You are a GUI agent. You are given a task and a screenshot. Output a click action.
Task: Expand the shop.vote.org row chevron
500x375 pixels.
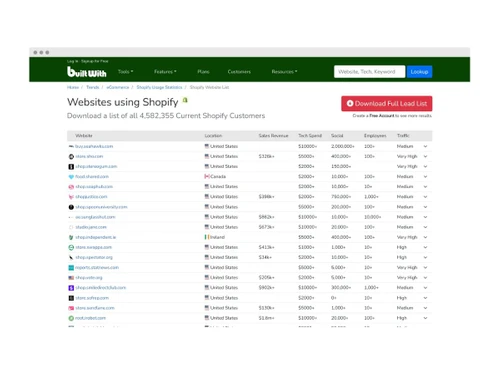coord(425,278)
